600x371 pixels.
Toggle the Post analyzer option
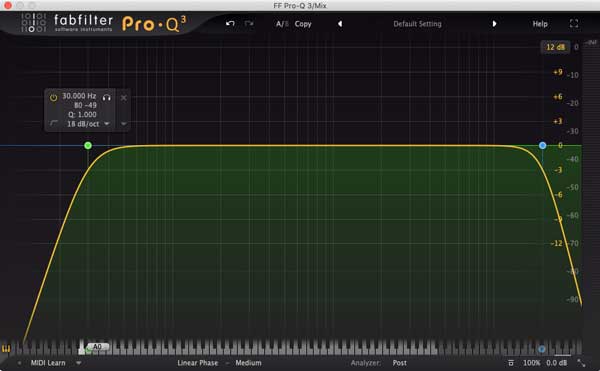click(399, 363)
